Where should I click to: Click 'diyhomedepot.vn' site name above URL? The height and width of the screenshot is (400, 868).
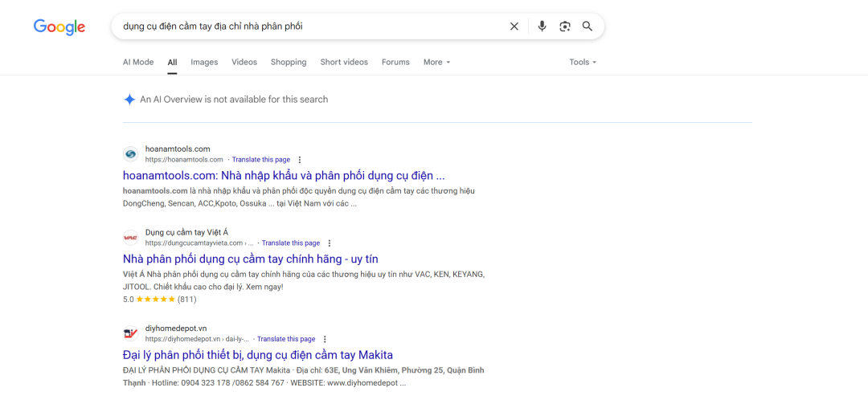click(176, 328)
